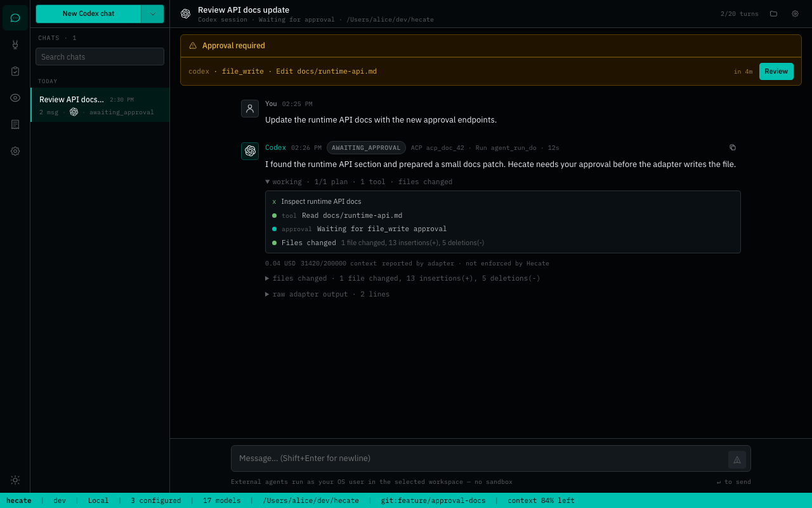The image size is (812, 508).
Task: Click the Codex avatar icon on the reply
Action: point(250,151)
